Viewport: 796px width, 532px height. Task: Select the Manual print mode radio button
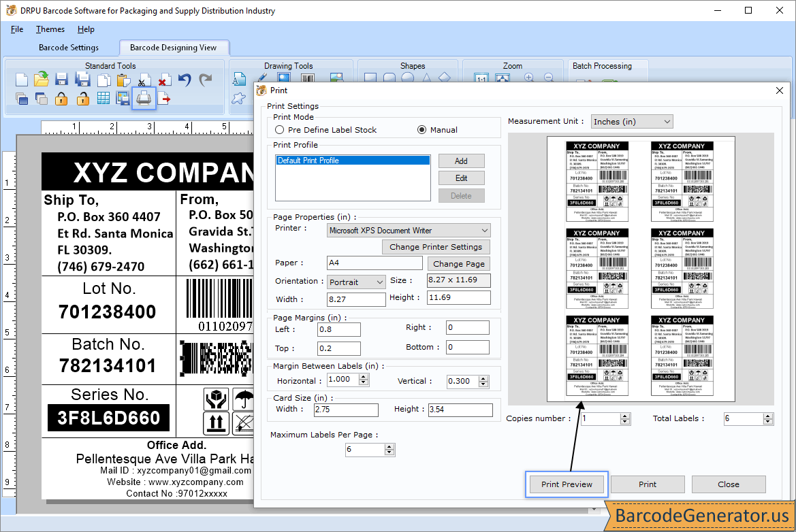point(421,130)
